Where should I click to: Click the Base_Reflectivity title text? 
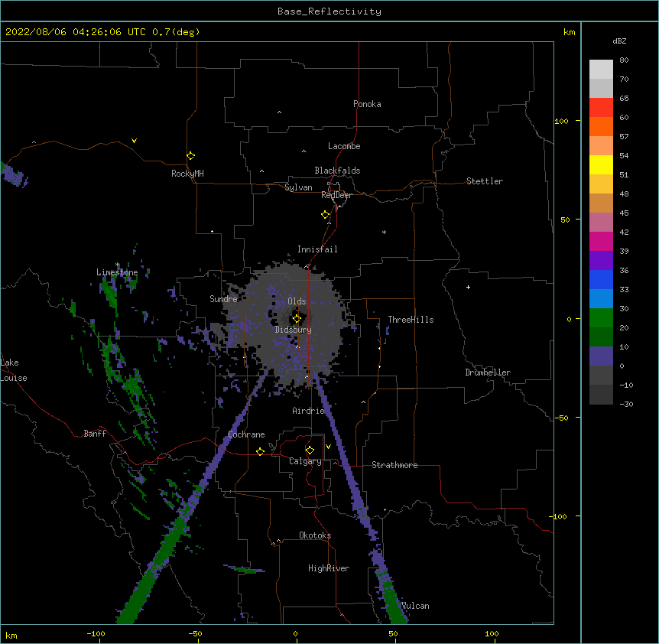[329, 11]
